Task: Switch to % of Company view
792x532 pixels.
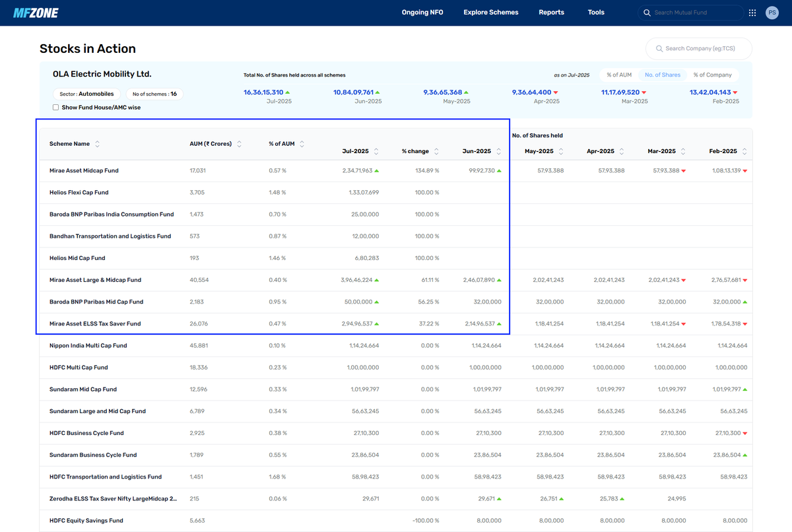Action: (x=712, y=75)
